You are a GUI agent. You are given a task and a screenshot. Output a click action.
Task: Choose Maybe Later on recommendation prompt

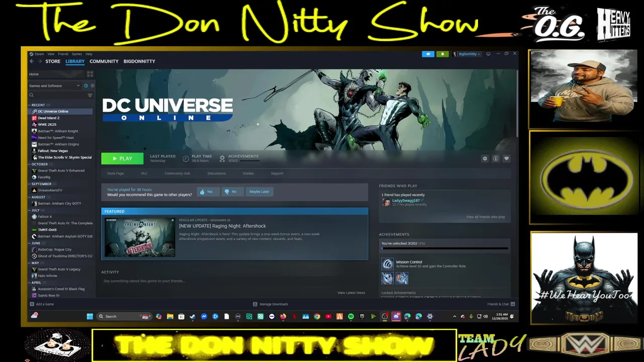point(259,192)
